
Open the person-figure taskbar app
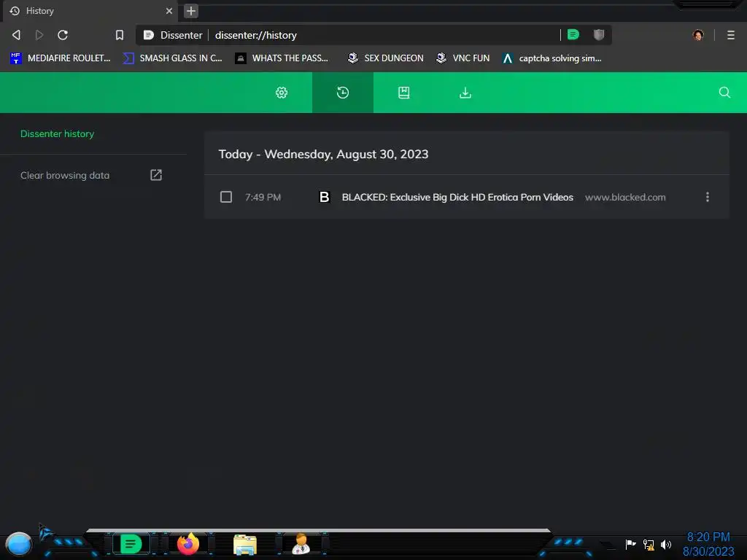point(301,544)
